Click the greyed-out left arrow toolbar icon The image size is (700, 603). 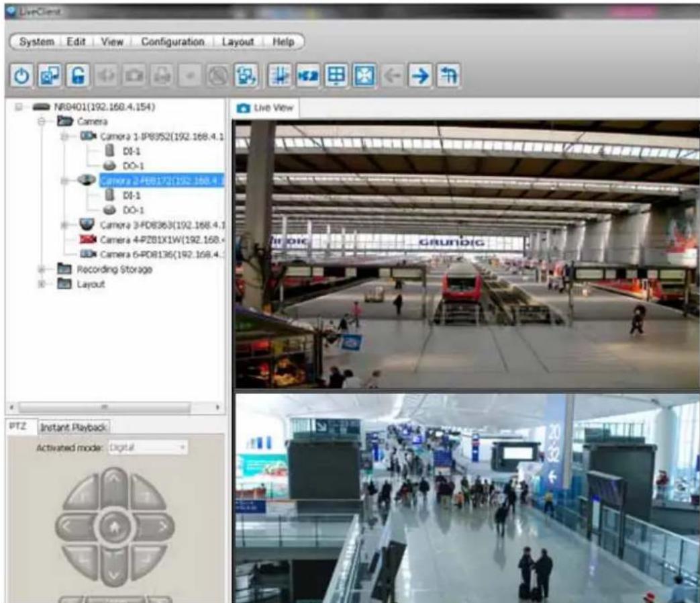coord(393,75)
